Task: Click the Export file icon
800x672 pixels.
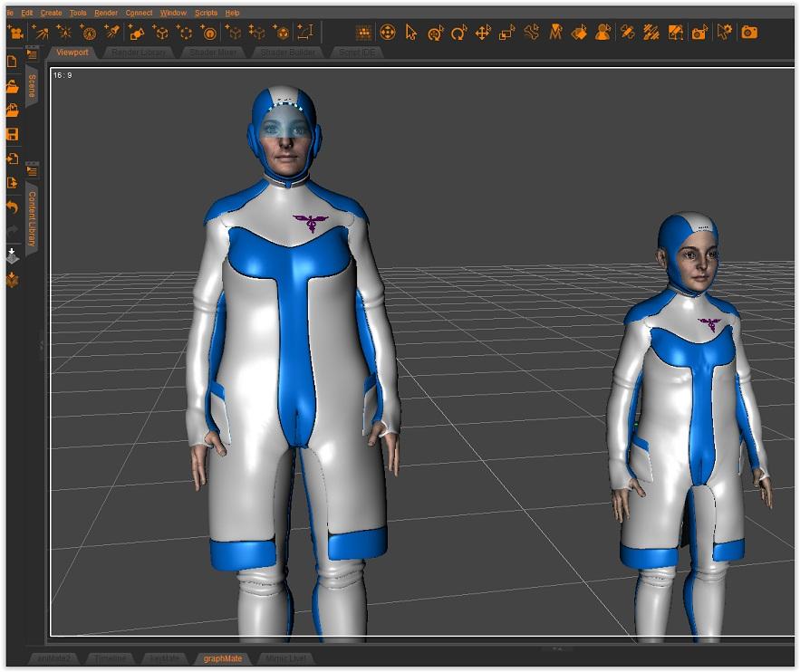Action: [13, 183]
